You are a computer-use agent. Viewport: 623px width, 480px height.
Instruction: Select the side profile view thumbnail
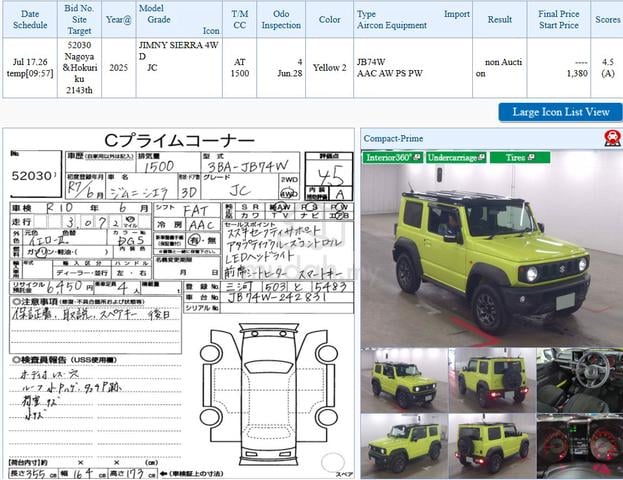[404, 446]
